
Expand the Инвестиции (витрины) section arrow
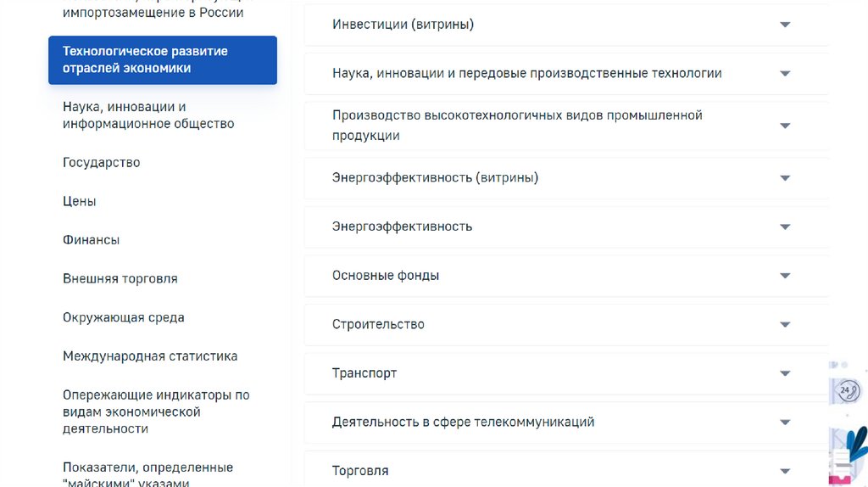(x=785, y=25)
